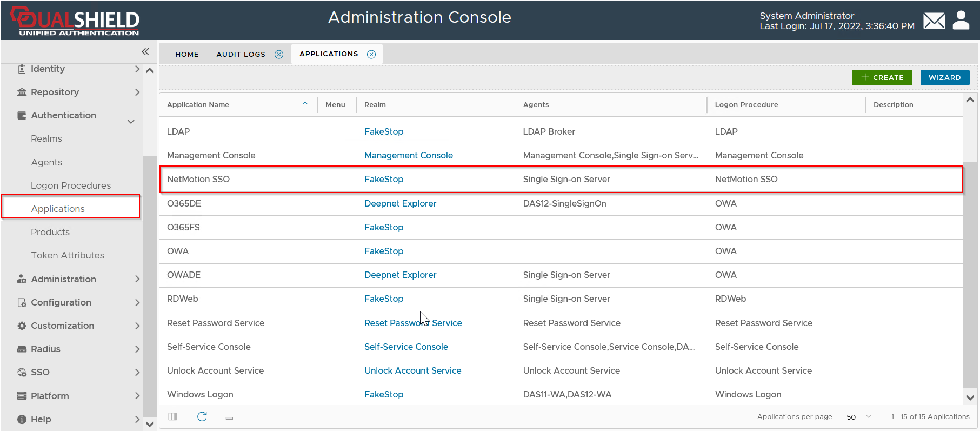The height and width of the screenshot is (431, 980).
Task: Collapse the Authentication menu section
Action: (131, 121)
